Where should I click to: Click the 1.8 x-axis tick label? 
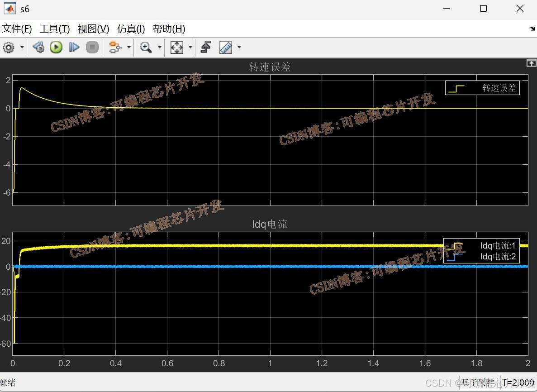click(x=476, y=363)
